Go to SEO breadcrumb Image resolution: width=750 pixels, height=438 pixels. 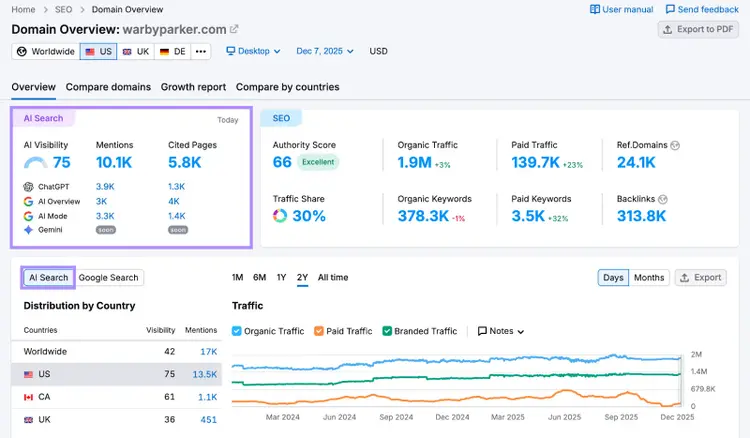pyautogui.click(x=63, y=10)
